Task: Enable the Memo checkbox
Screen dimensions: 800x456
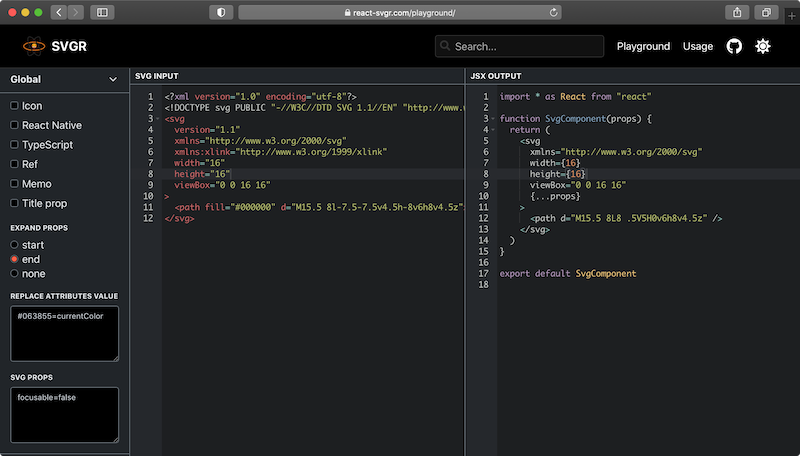Action: pos(14,183)
